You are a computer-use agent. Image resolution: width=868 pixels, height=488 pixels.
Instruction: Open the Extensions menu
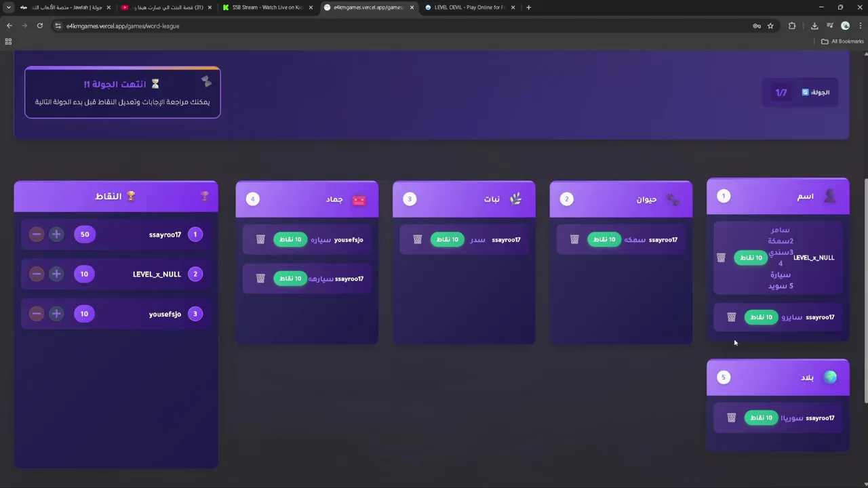coord(792,26)
